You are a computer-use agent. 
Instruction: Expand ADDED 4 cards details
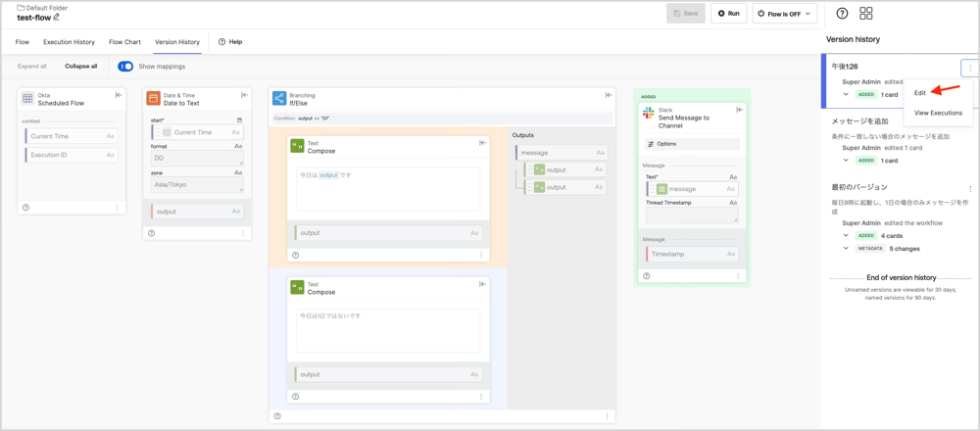pyautogui.click(x=846, y=235)
